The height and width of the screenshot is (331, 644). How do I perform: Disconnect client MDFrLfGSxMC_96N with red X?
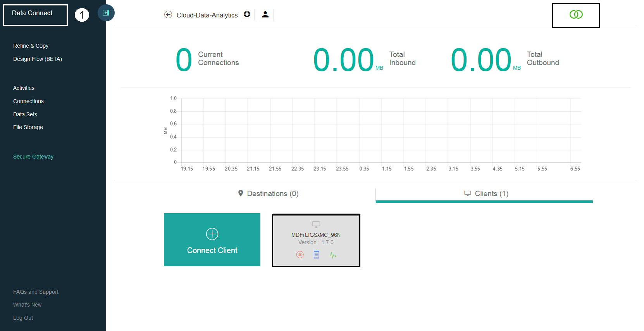click(300, 255)
